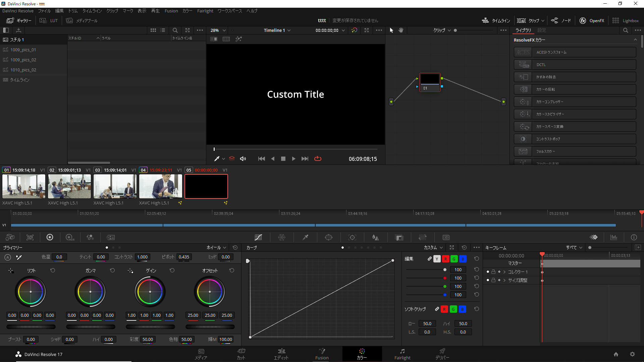The height and width of the screenshot is (362, 644).
Task: Open the Fusion menu in menu bar
Action: 171,11
